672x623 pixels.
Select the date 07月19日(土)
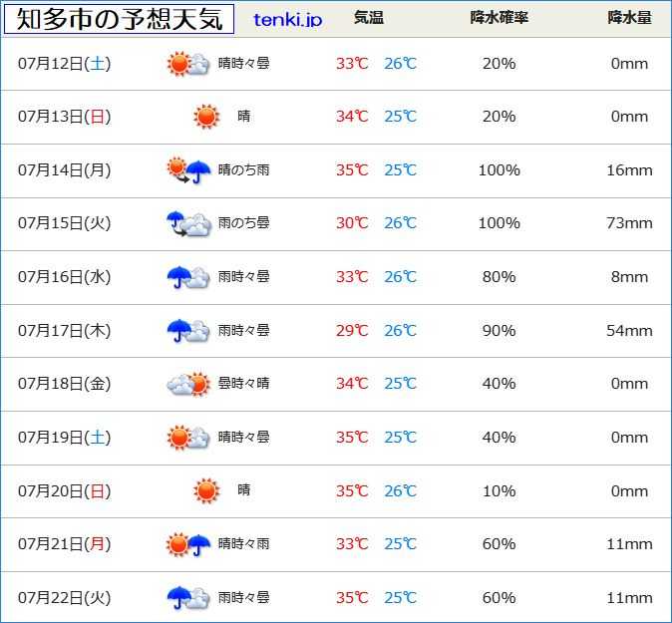[x=64, y=438]
